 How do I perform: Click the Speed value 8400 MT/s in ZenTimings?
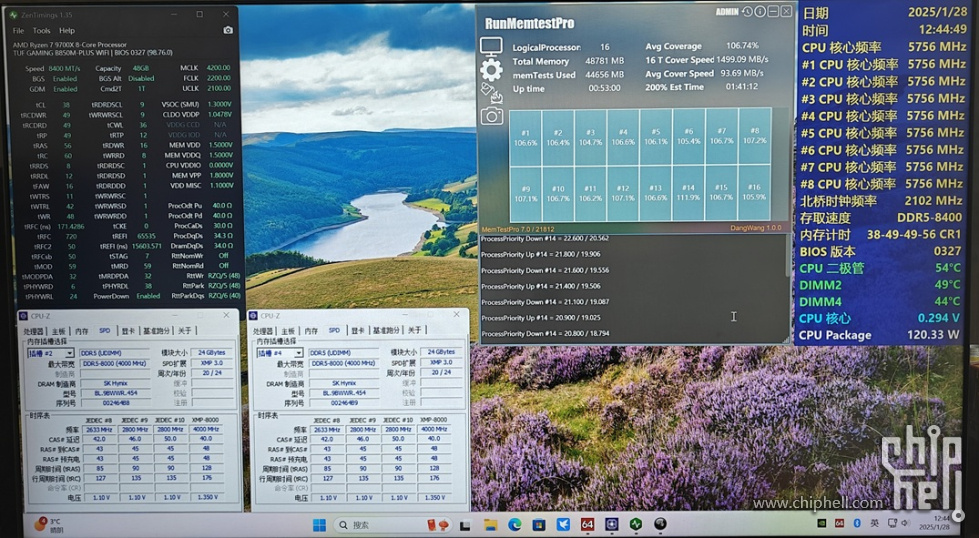[x=64, y=69]
